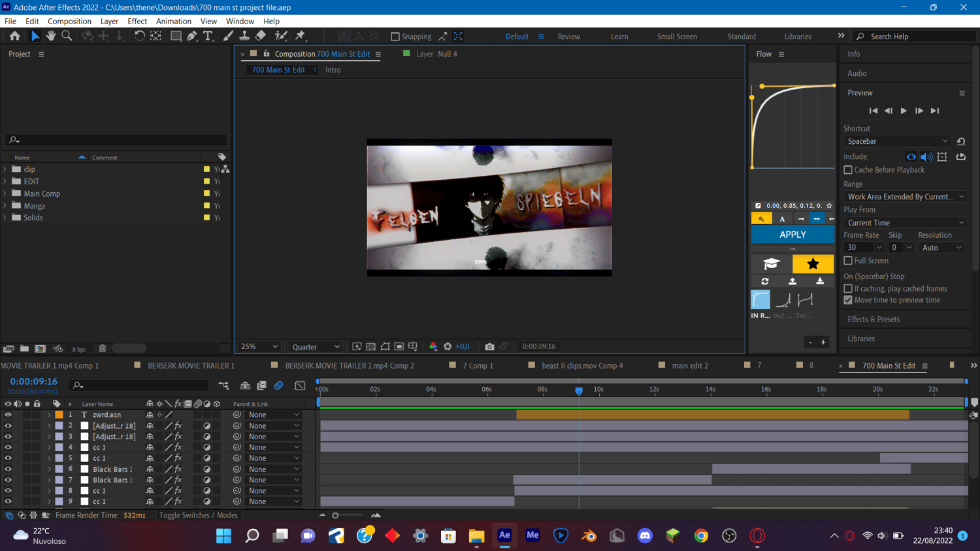Jump to the first frame in Preview

pyautogui.click(x=874, y=111)
